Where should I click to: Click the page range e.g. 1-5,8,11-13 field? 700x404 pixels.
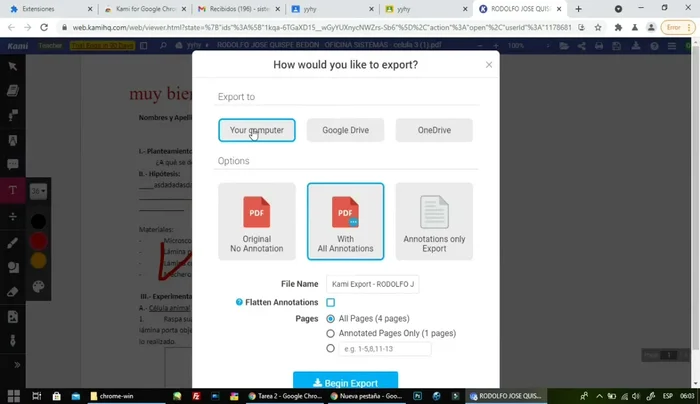tap(385, 349)
